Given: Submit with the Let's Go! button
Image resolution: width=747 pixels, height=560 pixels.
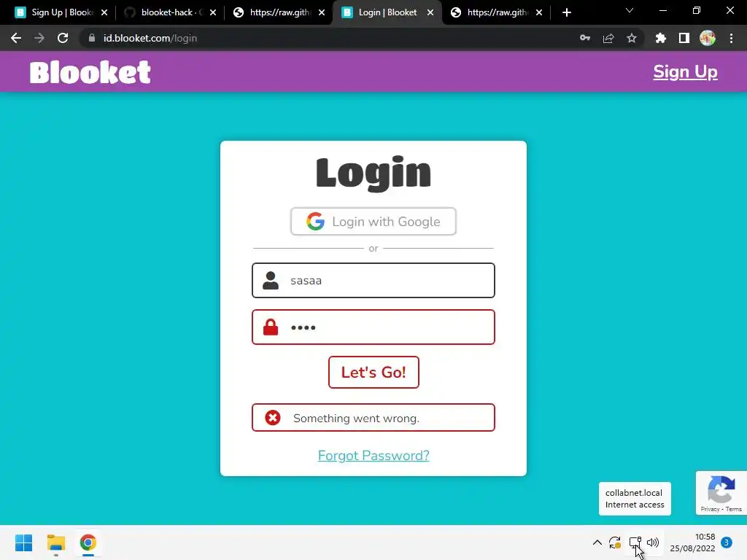Looking at the screenshot, I should click(x=373, y=372).
